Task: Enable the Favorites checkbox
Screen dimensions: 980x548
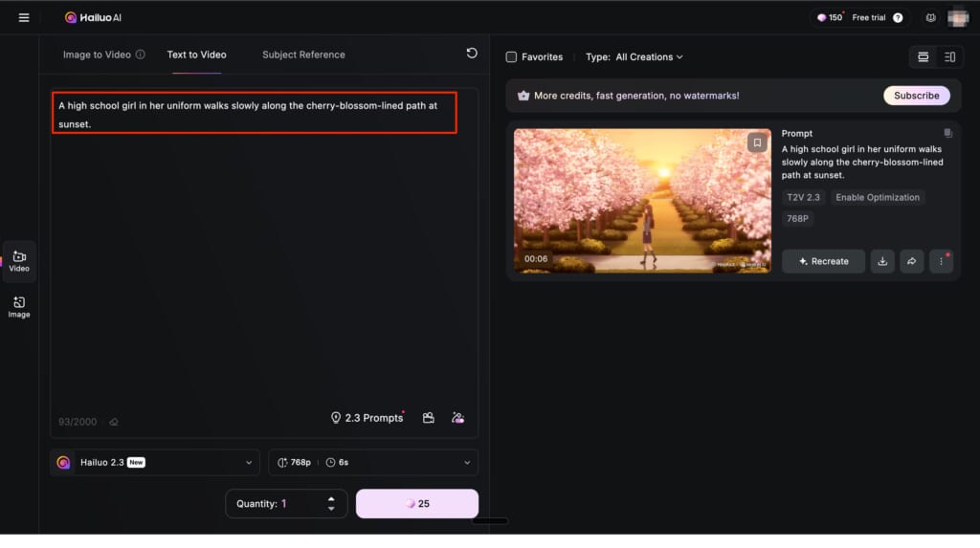Action: click(x=511, y=56)
